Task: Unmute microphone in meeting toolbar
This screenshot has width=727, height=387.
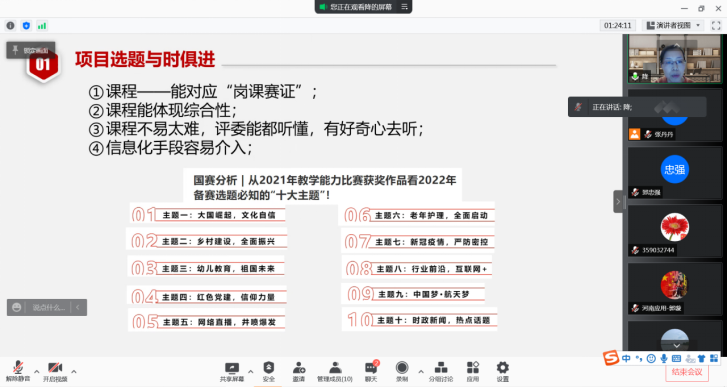Action: coord(18,371)
